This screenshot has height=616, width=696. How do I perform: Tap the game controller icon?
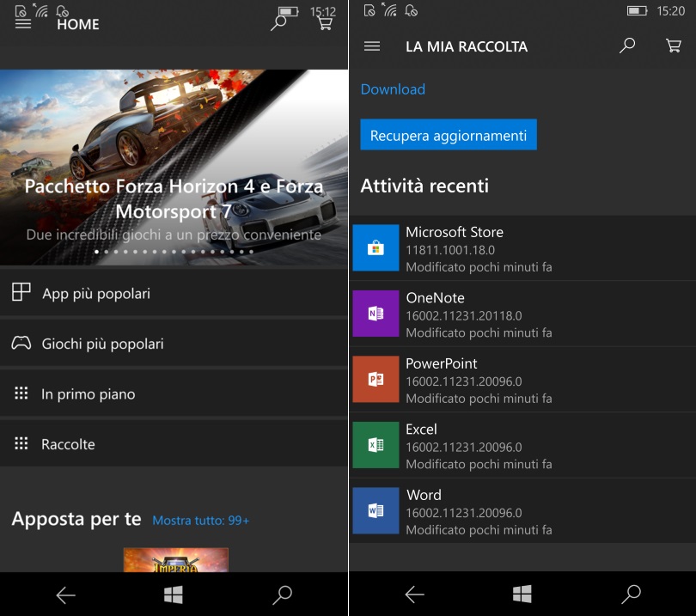pos(21,343)
